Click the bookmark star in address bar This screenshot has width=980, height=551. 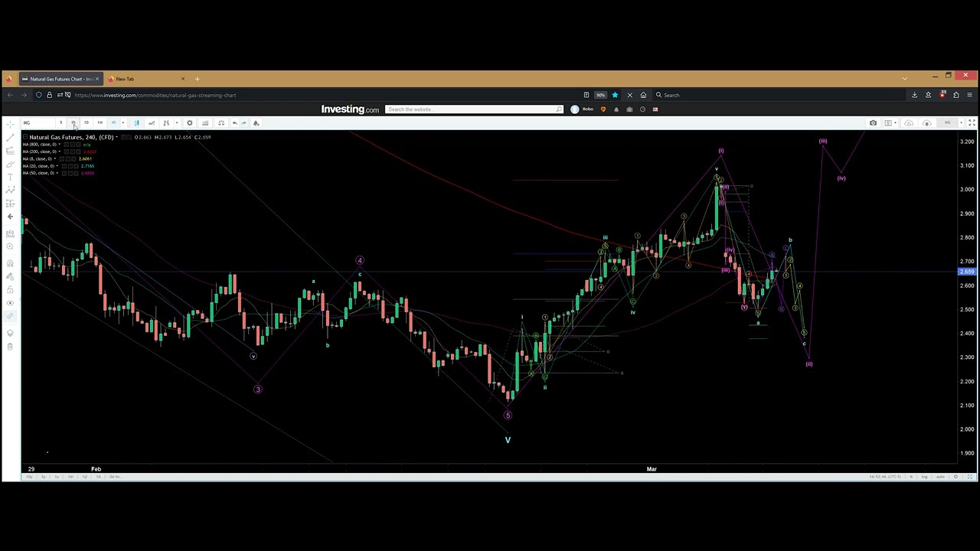point(615,95)
